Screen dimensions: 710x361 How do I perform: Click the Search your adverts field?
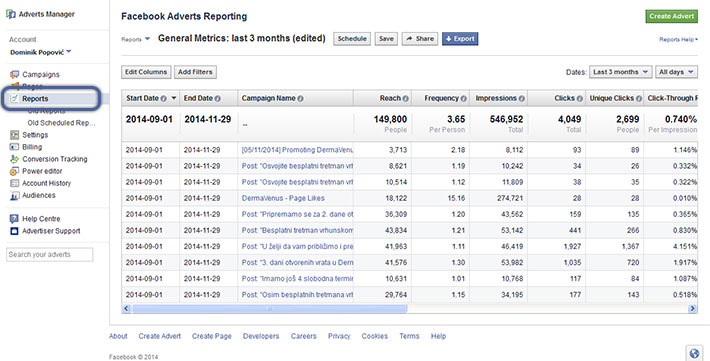coord(50,255)
